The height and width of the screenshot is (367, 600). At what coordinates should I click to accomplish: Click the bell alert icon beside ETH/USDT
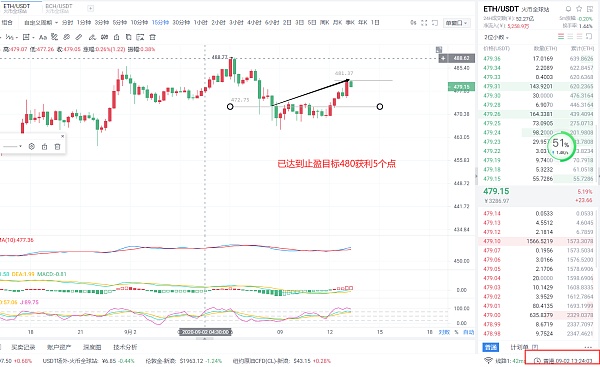(569, 9)
